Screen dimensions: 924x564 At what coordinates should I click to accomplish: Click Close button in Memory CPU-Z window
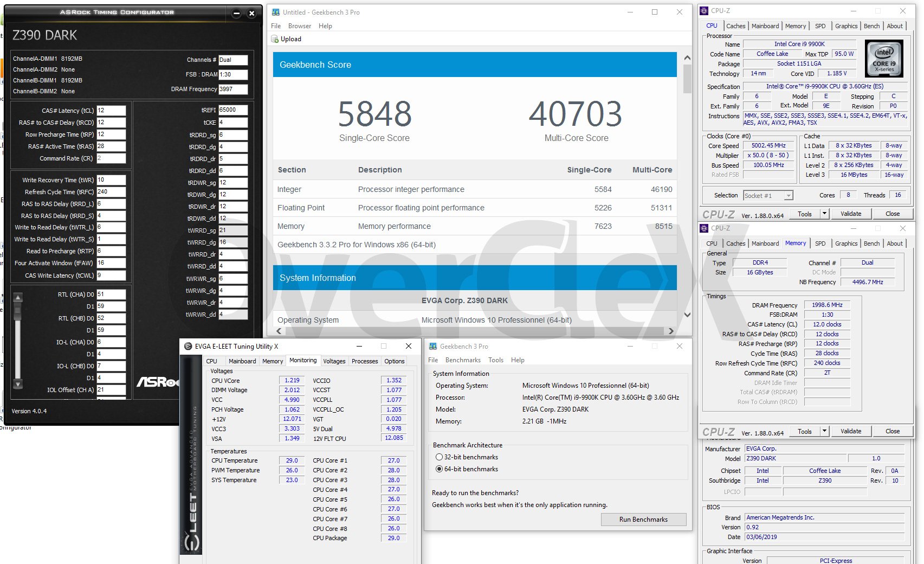pyautogui.click(x=893, y=431)
